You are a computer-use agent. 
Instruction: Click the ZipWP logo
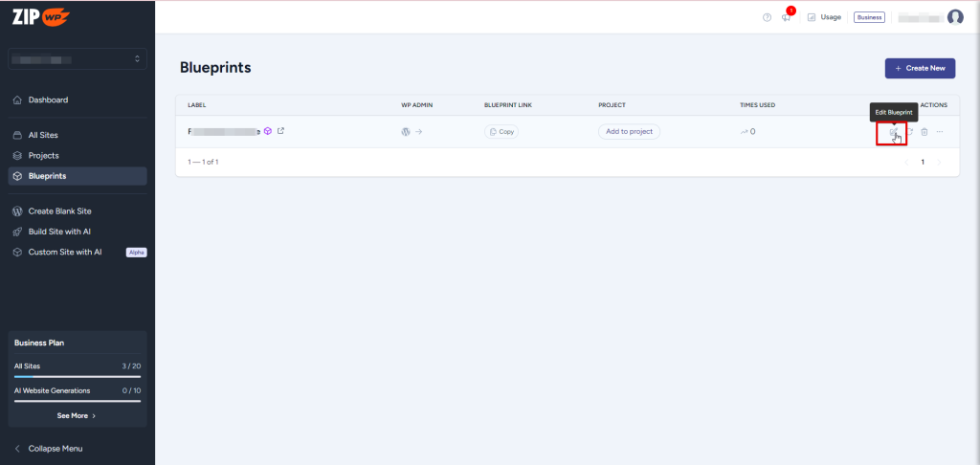pos(41,16)
